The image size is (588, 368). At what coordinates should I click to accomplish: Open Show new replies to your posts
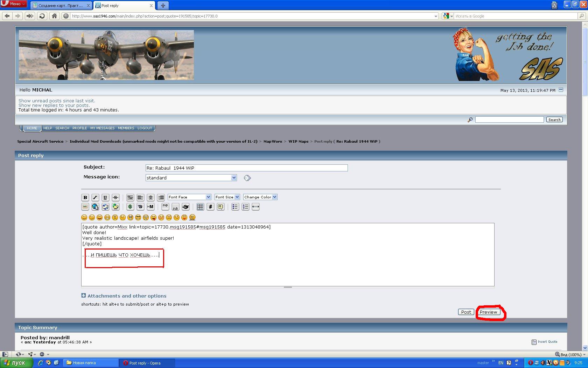pos(54,105)
